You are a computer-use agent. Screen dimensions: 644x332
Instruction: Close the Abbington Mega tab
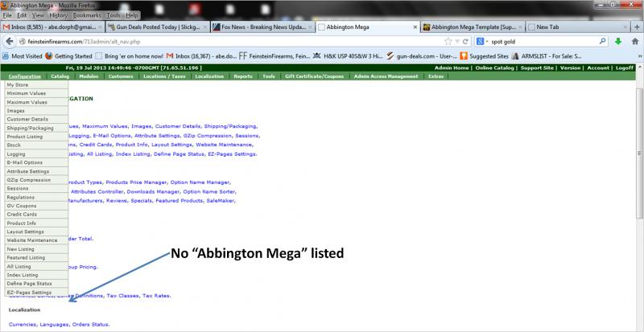(x=415, y=27)
